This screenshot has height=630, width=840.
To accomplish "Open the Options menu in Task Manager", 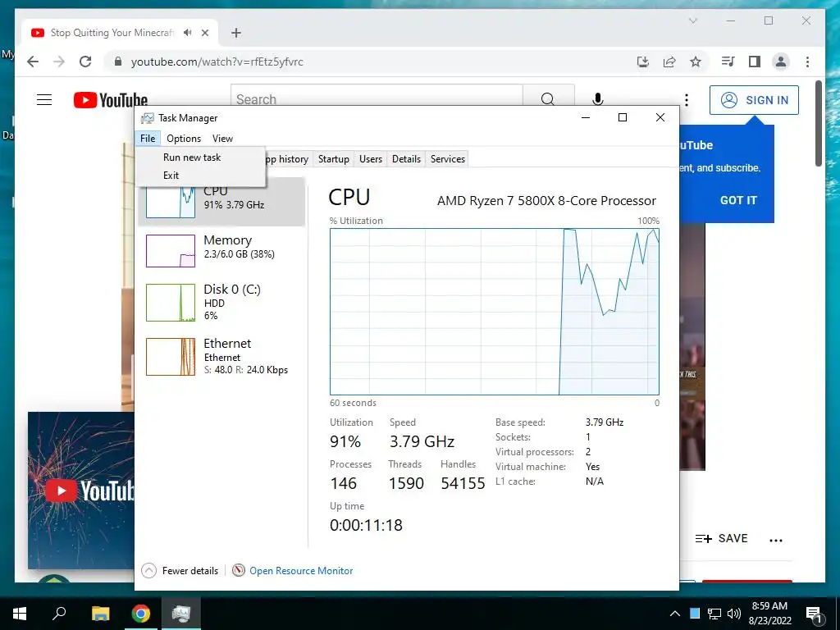I will pyautogui.click(x=184, y=138).
